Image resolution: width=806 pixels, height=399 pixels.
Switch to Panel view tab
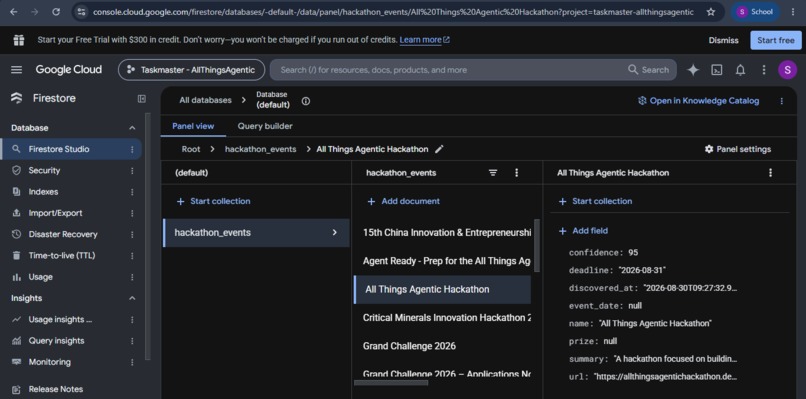click(193, 126)
